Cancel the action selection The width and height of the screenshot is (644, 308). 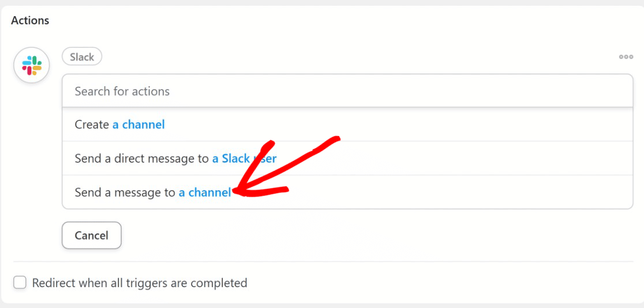[x=92, y=235]
